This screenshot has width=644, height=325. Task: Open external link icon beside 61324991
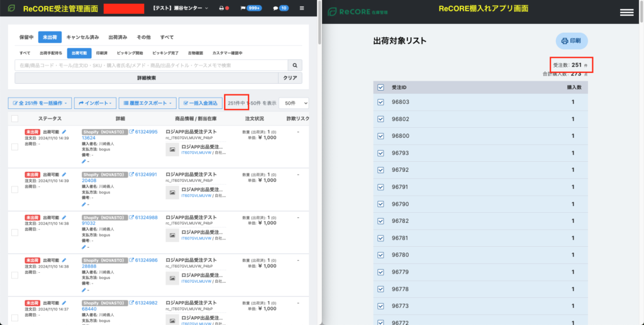(131, 174)
